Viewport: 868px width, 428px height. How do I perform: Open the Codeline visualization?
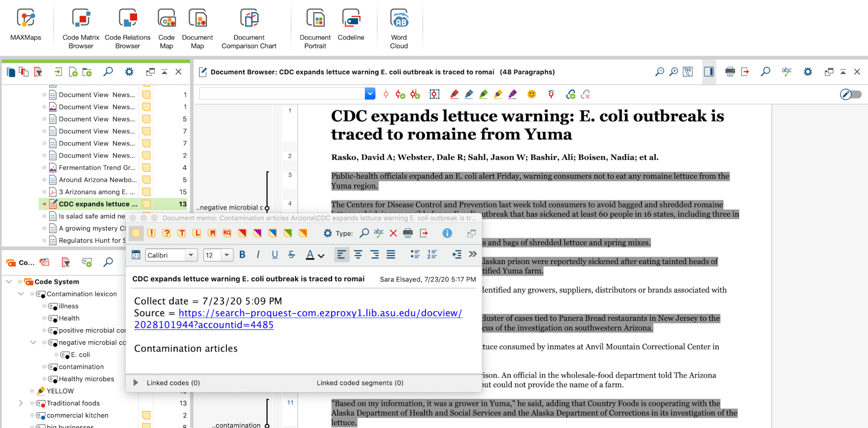351,25
